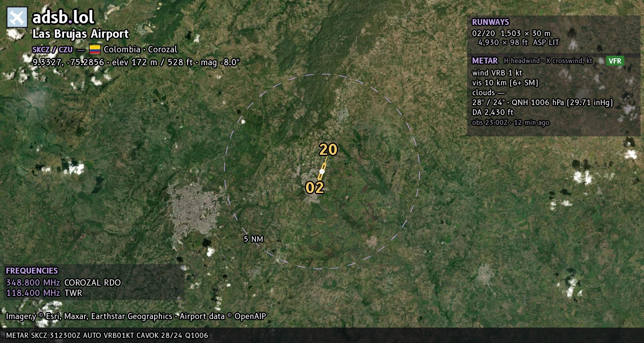Click the 118.400 MHz frequency value
644x343 pixels.
(33, 293)
